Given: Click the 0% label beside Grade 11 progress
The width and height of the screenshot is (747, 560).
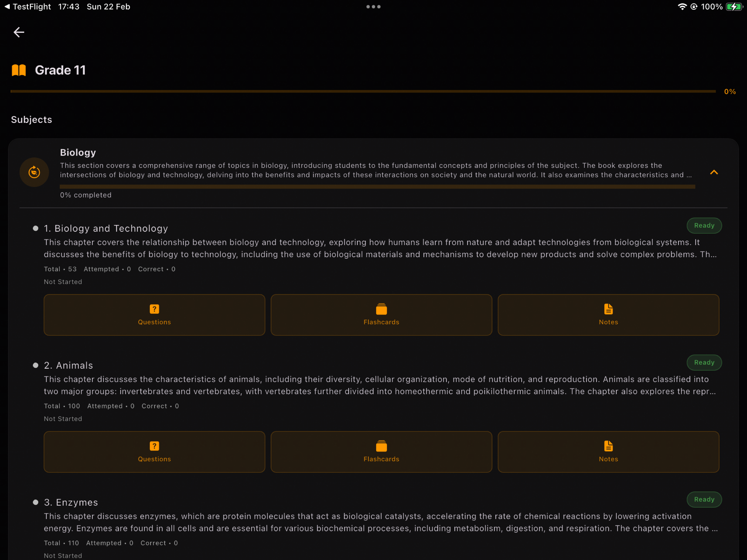Looking at the screenshot, I should [730, 91].
